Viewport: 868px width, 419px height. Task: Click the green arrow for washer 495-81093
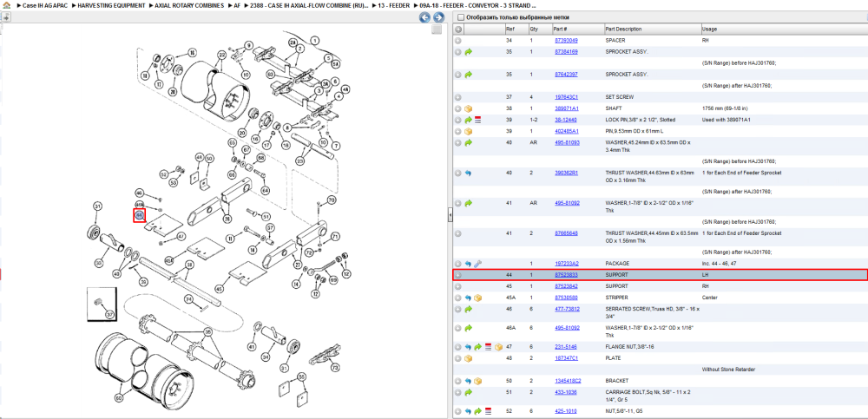click(x=469, y=143)
